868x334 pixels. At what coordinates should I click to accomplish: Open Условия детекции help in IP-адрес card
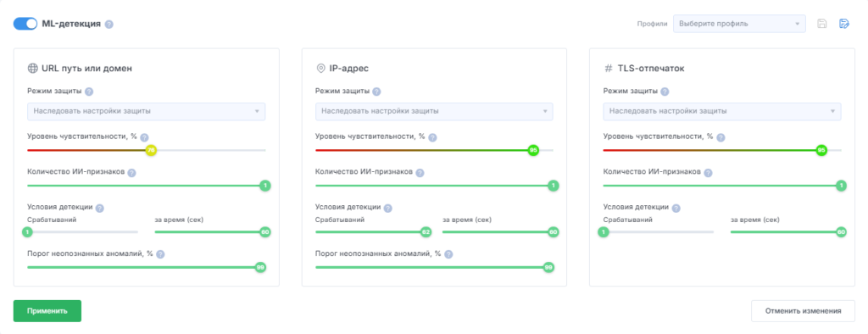(387, 209)
